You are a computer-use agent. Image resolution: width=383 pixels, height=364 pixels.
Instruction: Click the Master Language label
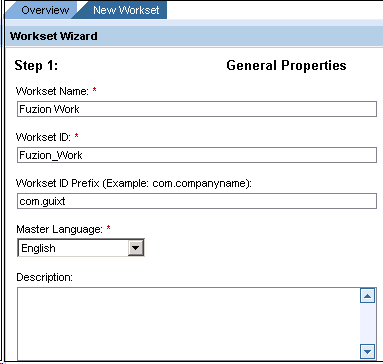pyautogui.click(x=59, y=229)
